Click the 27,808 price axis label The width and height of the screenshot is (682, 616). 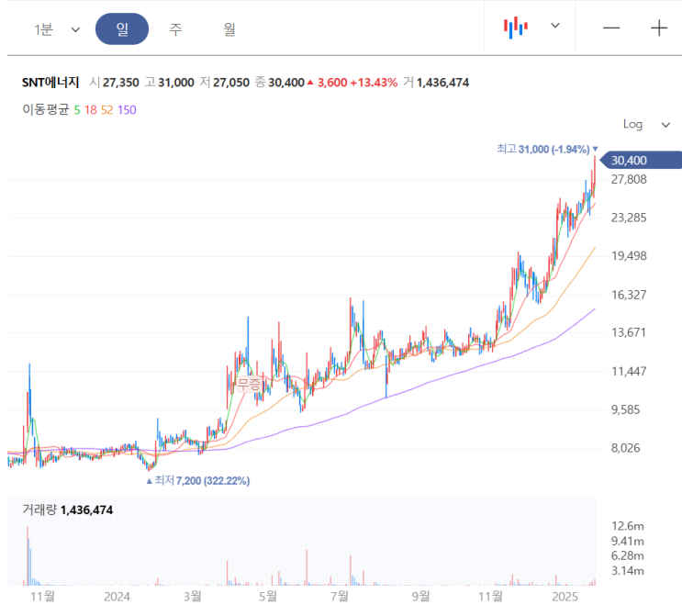(x=629, y=179)
